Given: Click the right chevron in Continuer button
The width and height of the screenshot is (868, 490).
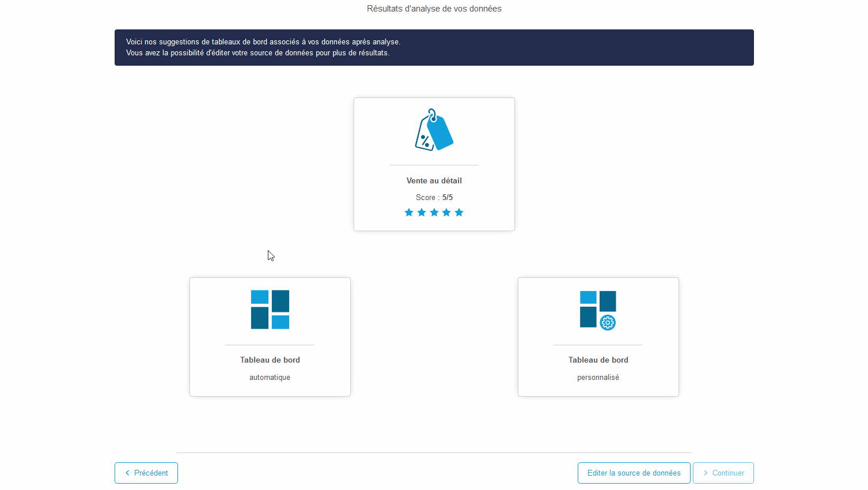Looking at the screenshot, I should (705, 473).
